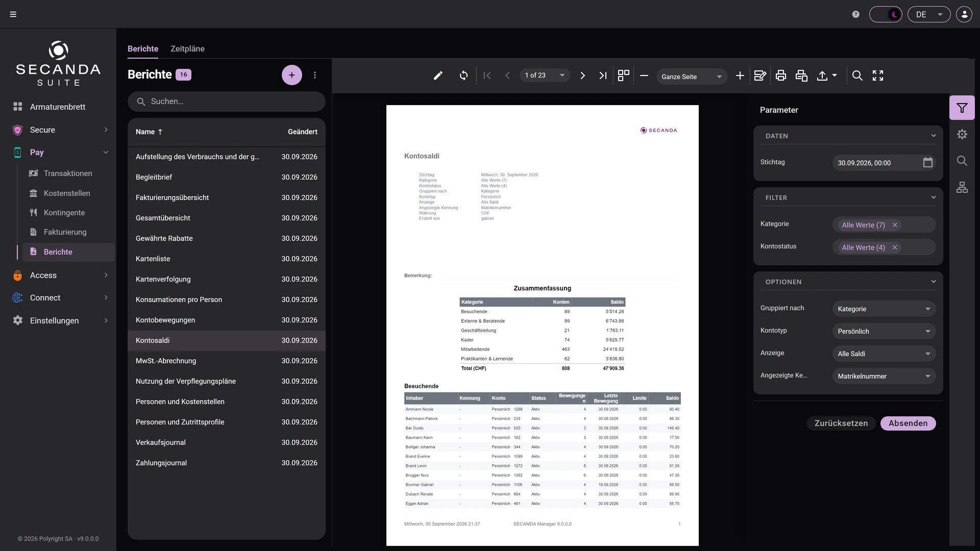
Task: Click the Suchen search field
Action: pyautogui.click(x=227, y=102)
